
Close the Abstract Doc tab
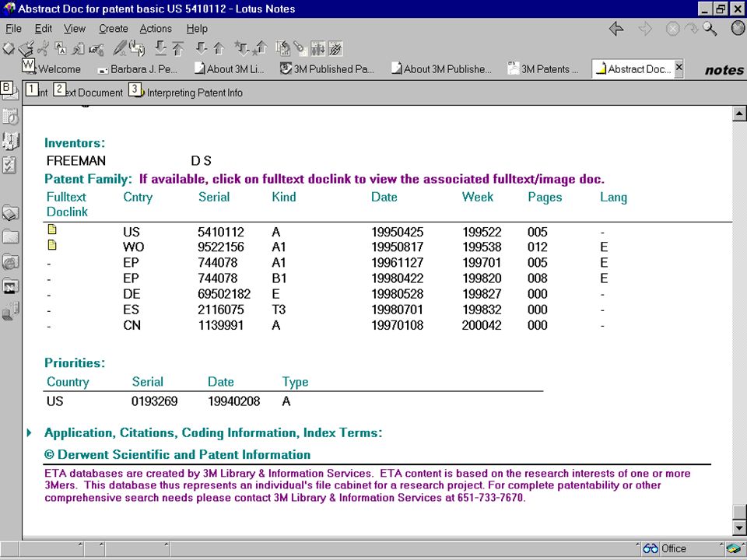[679, 67]
